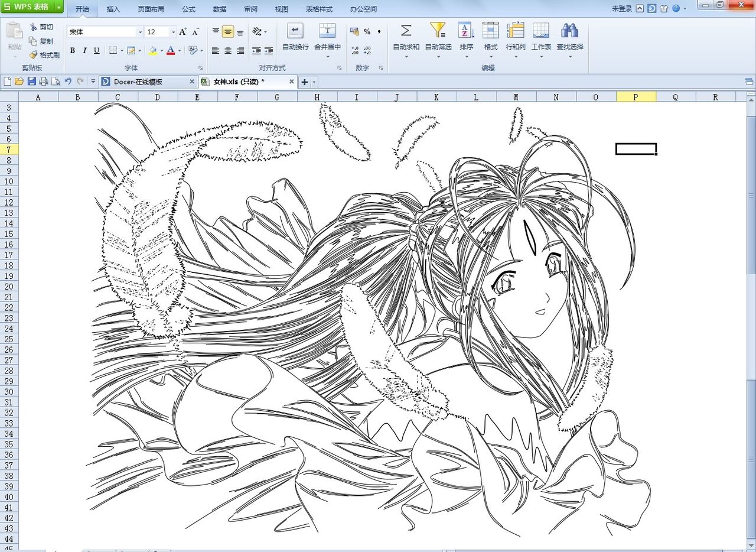Viewport: 756px width, 552px height.
Task: Expand the text orientation dropdown
Action: (265, 32)
